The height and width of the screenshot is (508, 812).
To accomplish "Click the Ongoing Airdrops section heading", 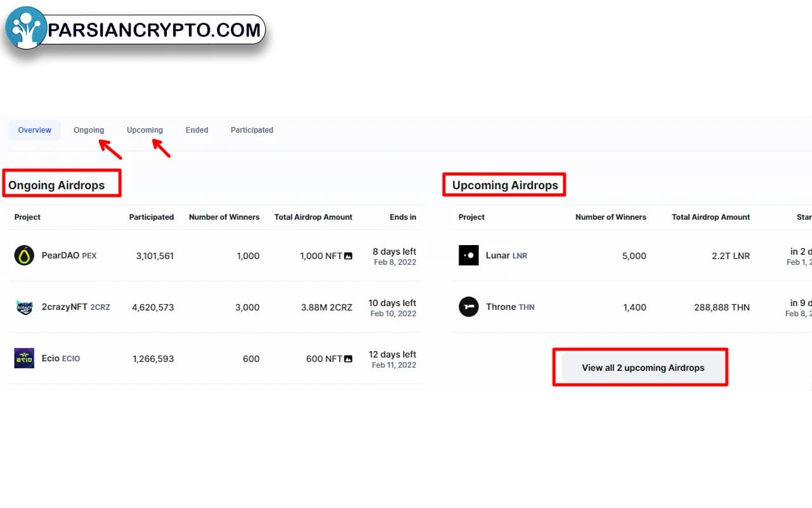I will coord(56,185).
